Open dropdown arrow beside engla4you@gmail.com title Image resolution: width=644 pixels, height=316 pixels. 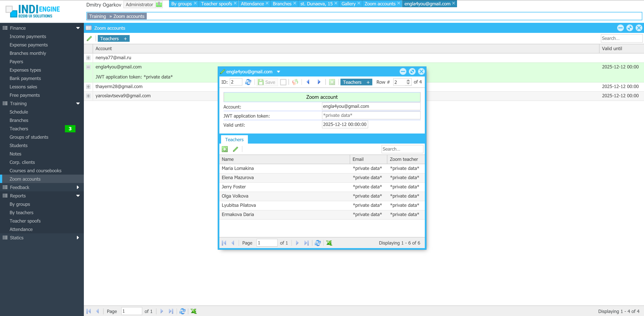pos(278,72)
